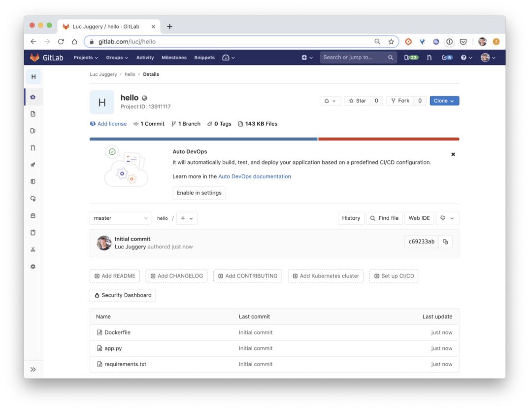532x409 pixels.
Task: Fork the hello project
Action: click(x=400, y=101)
